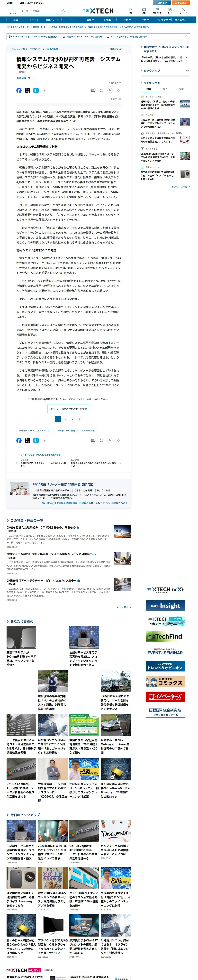Click the search magnifier icon
This screenshot has height=980, width=198.
click(63, 11)
